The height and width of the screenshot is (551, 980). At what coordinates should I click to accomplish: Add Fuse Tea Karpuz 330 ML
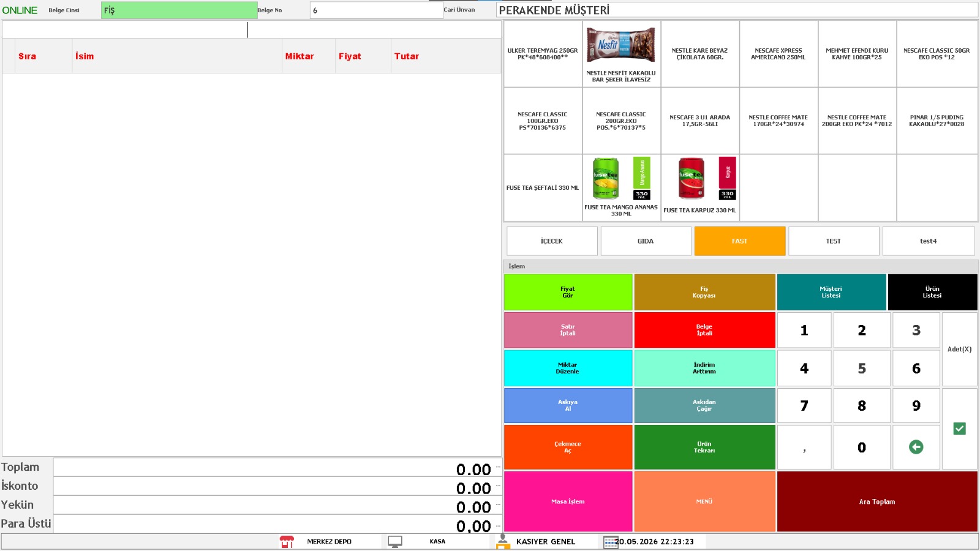(699, 187)
